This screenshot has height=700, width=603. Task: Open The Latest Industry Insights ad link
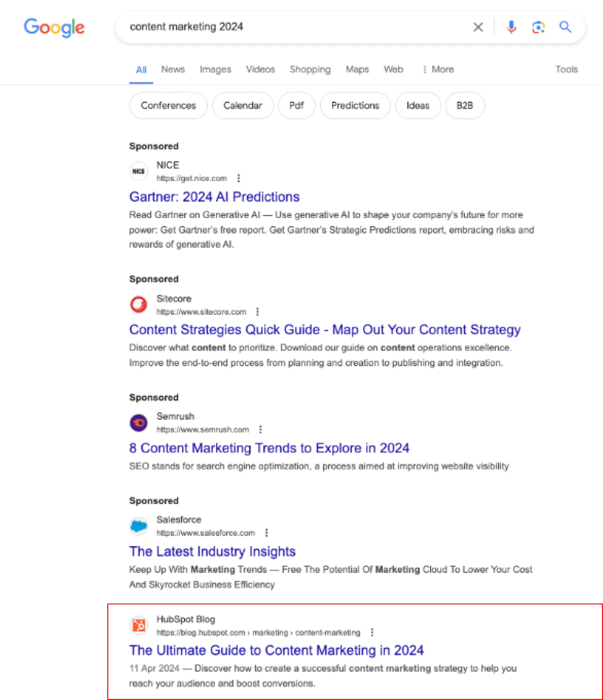point(212,551)
